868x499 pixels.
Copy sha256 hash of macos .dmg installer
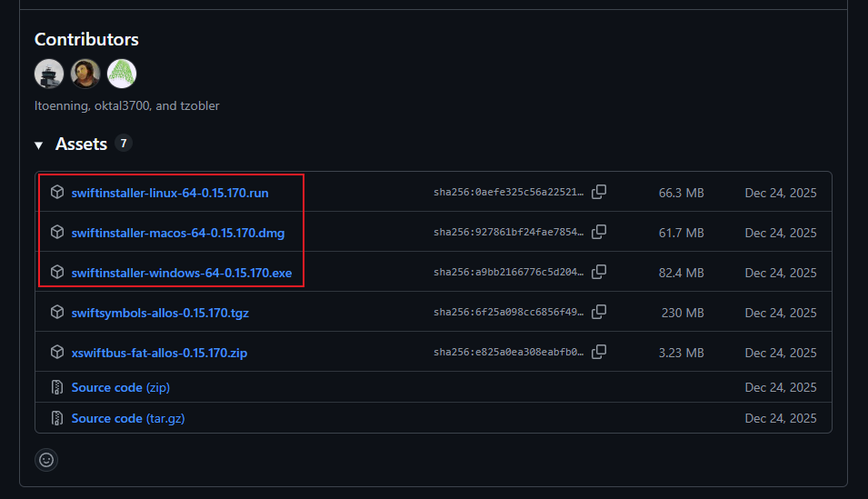coord(599,232)
